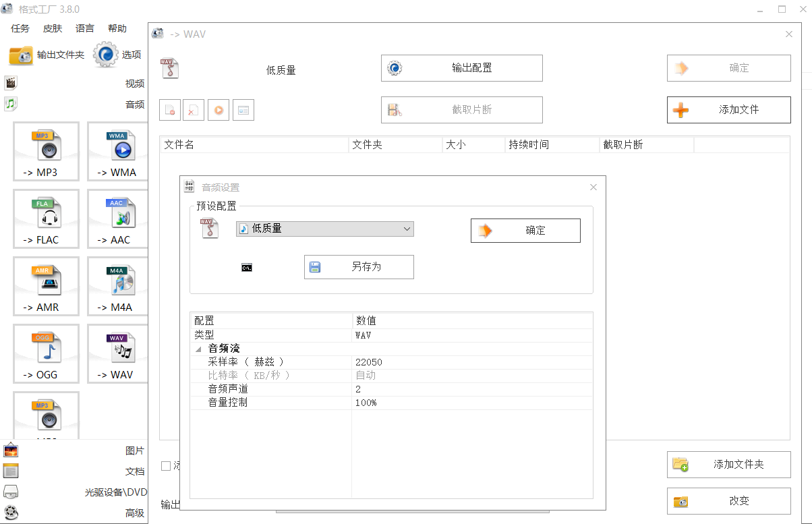Select the -> MP3 conversion icon
812x524 pixels.
point(46,151)
